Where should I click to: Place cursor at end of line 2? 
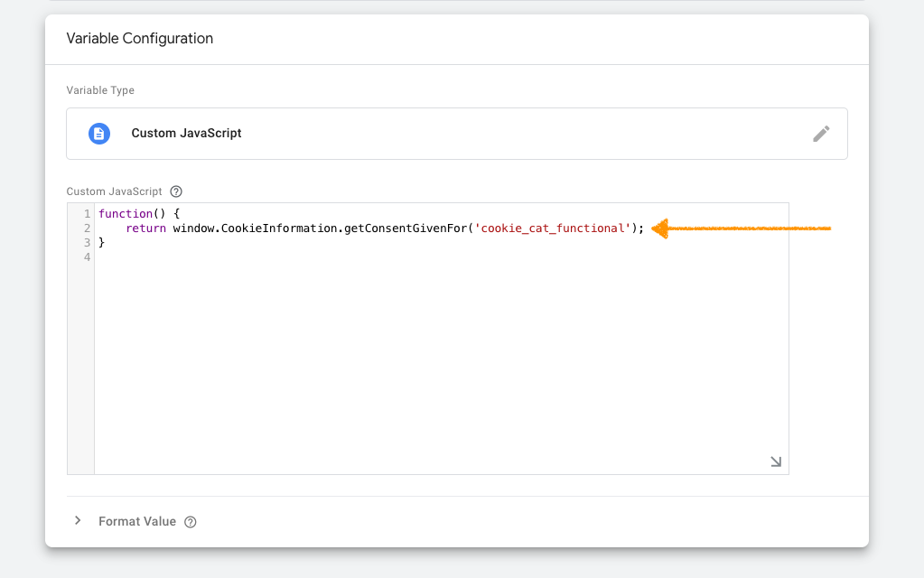645,228
